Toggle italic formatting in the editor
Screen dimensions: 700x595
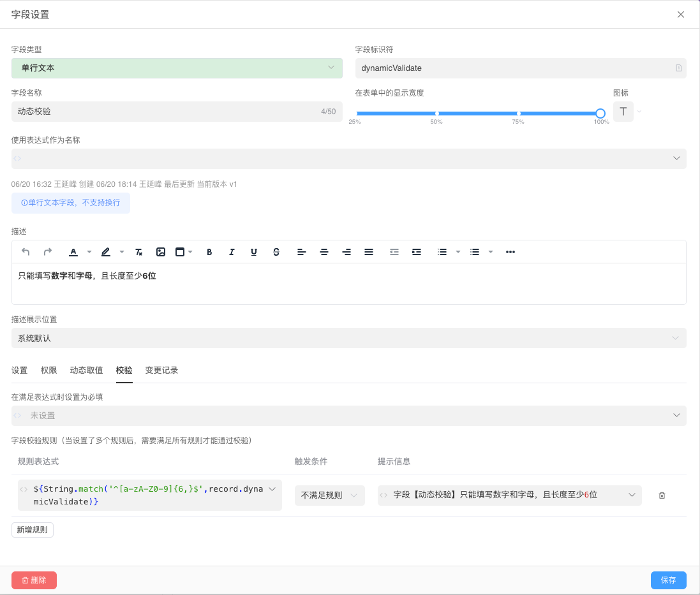[232, 252]
